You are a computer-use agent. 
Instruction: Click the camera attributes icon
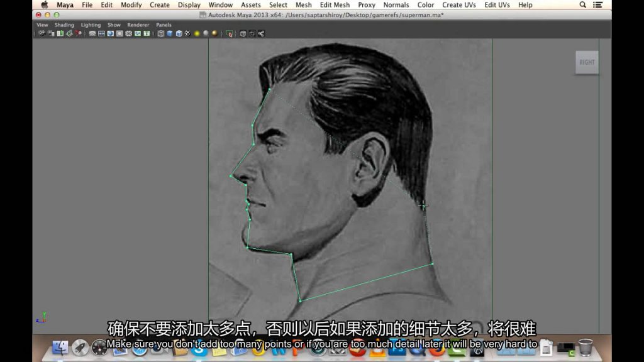(51, 34)
